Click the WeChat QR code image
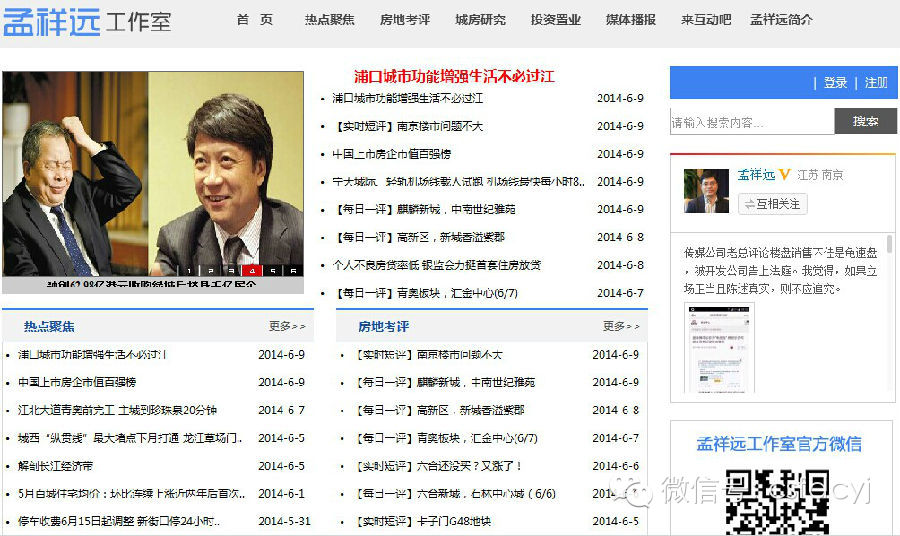Screen dimensions: 900x536 coord(777,502)
